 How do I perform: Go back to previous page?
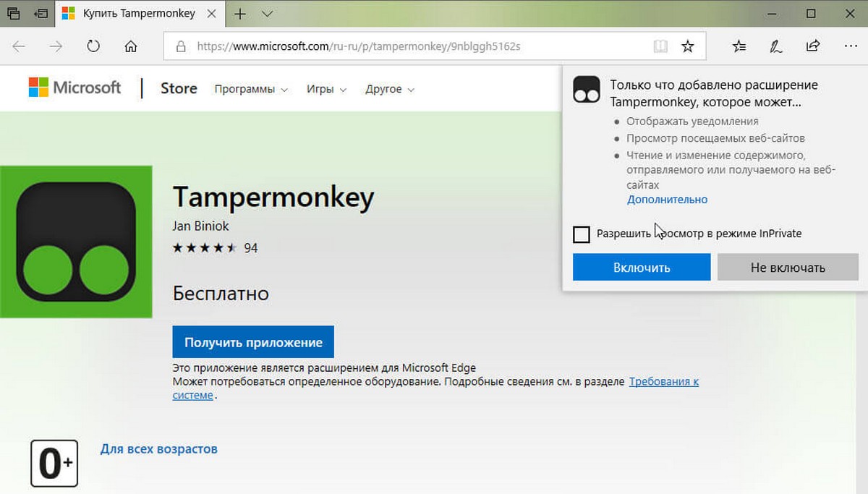tap(19, 46)
